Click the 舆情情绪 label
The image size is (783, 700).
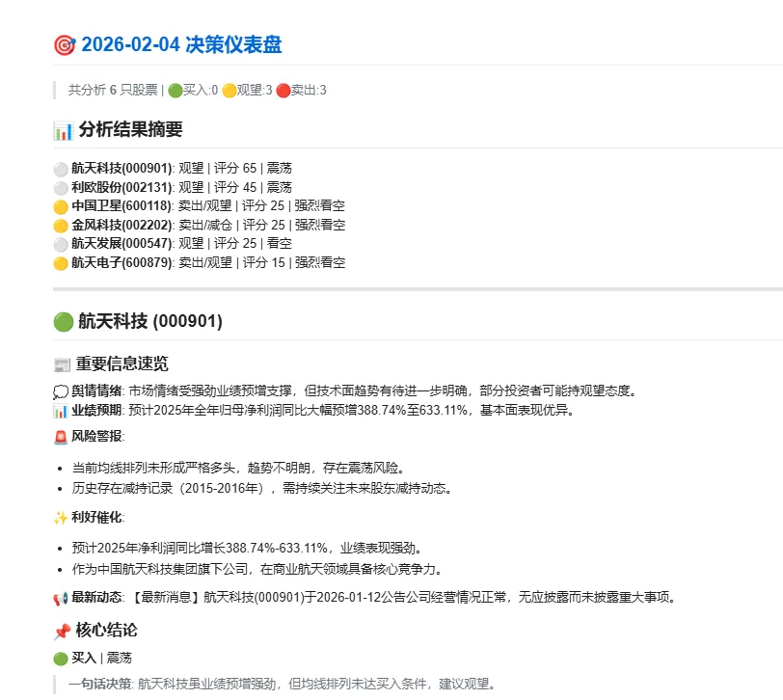click(96, 390)
